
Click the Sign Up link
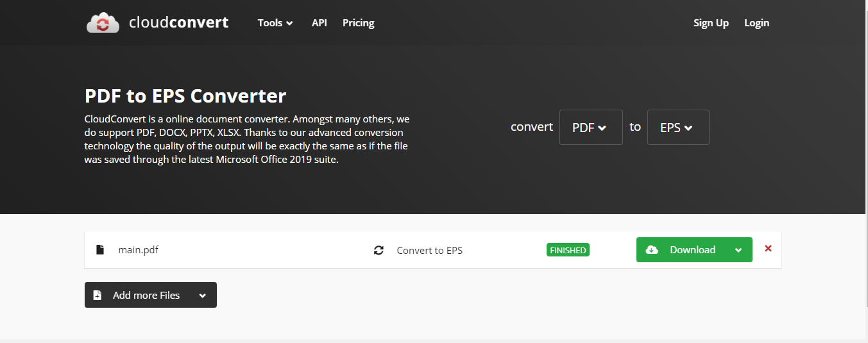tap(711, 23)
